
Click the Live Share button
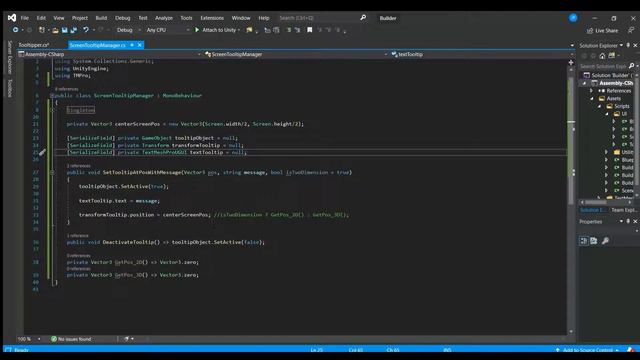pos(602,31)
